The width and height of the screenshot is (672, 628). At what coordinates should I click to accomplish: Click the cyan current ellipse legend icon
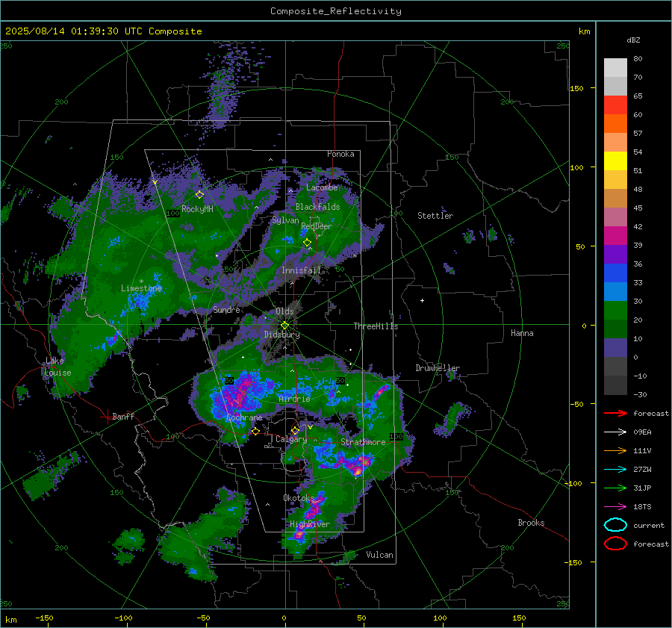click(615, 525)
